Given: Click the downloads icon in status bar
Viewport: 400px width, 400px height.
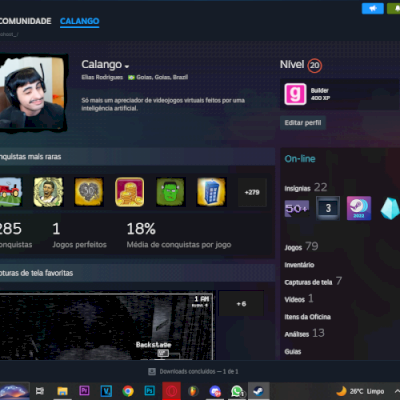Looking at the screenshot, I should (x=152, y=371).
